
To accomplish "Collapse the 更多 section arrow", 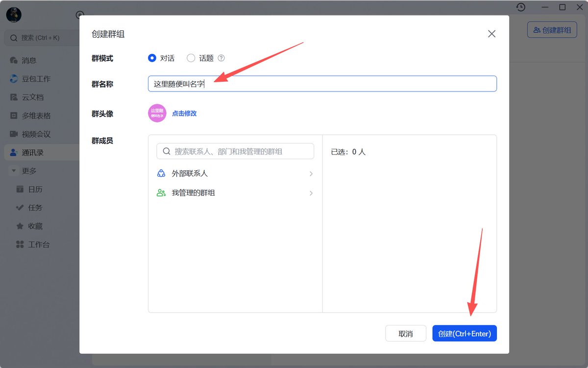I will 14,171.
